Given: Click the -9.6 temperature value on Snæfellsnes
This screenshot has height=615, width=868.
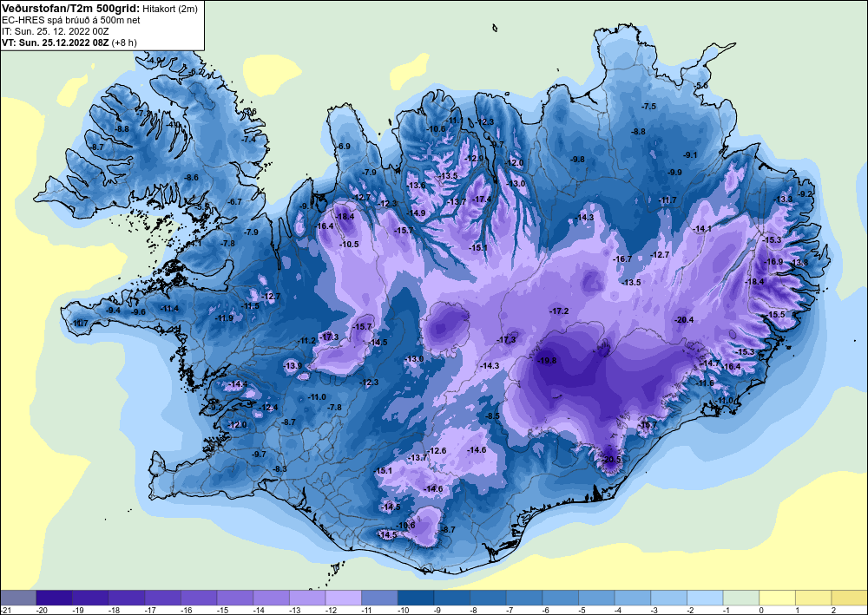Looking at the screenshot, I should 138,312.
